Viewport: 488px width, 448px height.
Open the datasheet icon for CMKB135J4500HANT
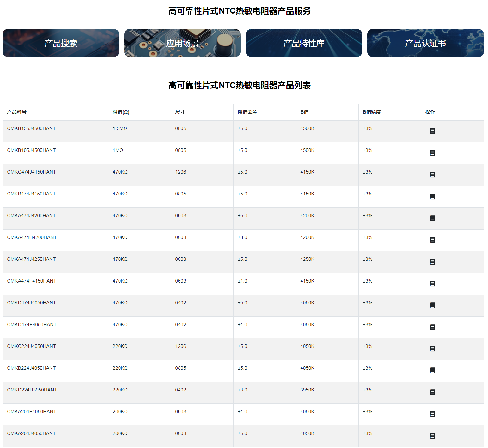(x=433, y=131)
